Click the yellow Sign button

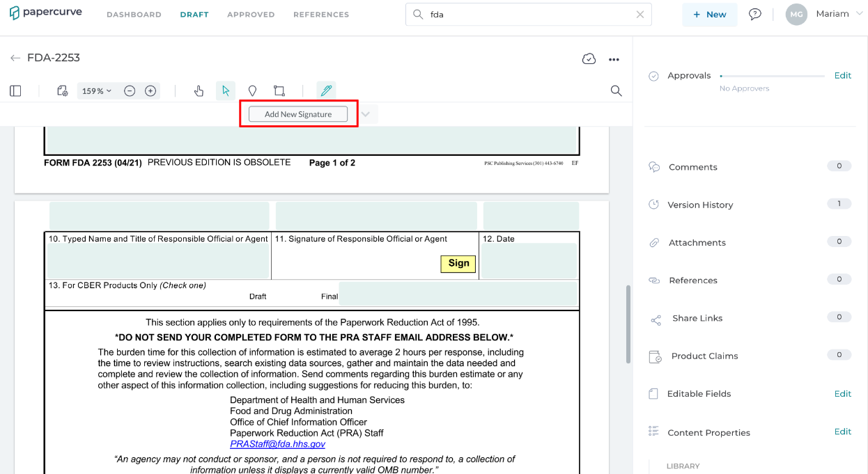[458, 263]
